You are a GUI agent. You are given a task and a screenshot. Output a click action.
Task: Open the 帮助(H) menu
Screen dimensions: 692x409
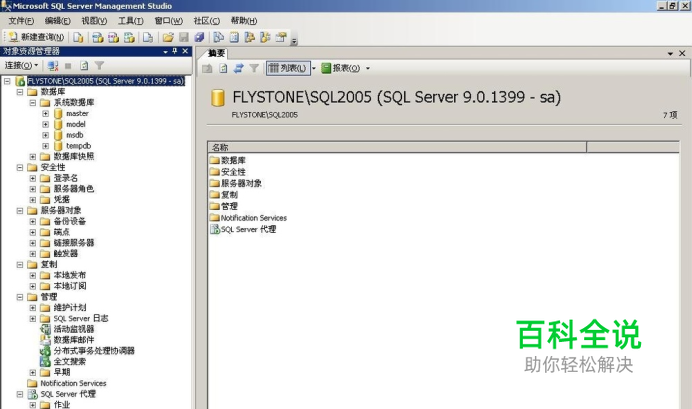244,21
